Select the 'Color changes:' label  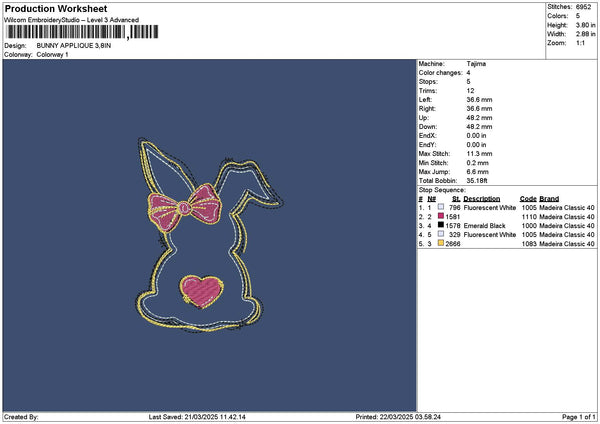pos(440,73)
